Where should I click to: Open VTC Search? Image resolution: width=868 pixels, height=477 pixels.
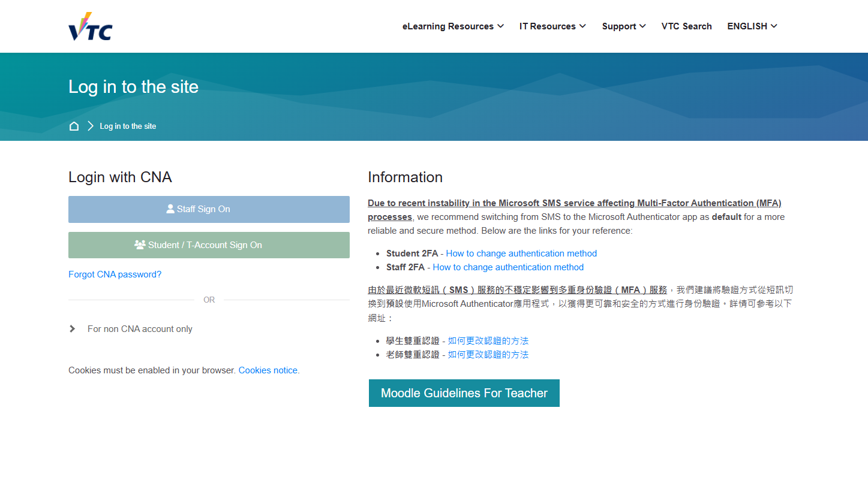click(x=686, y=26)
